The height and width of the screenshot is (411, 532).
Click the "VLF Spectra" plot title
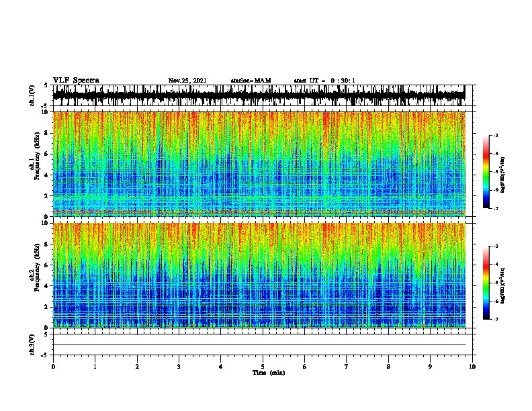76,80
